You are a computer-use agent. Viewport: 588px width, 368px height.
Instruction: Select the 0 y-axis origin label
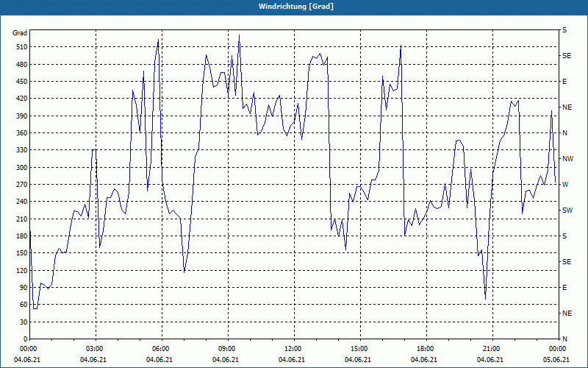[26, 339]
